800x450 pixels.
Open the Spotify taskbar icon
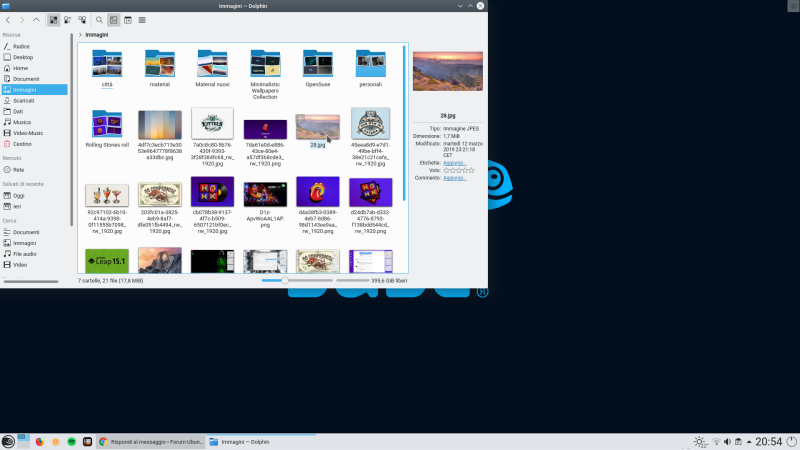click(71, 442)
